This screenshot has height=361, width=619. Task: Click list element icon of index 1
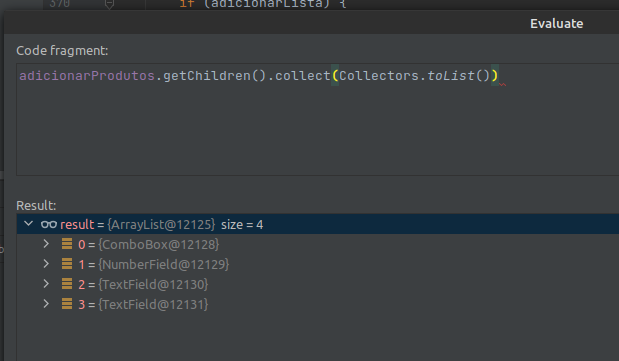[x=67, y=263]
